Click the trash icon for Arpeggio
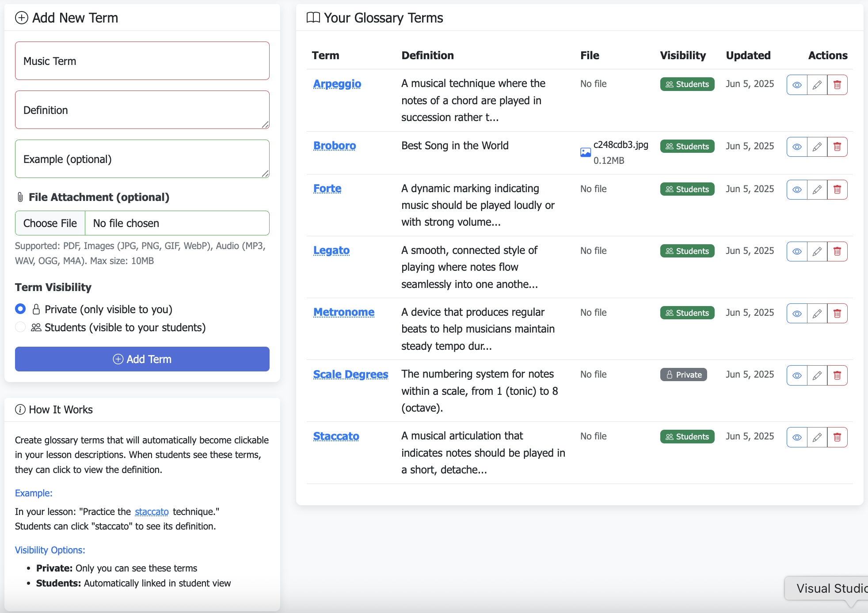 [837, 85]
